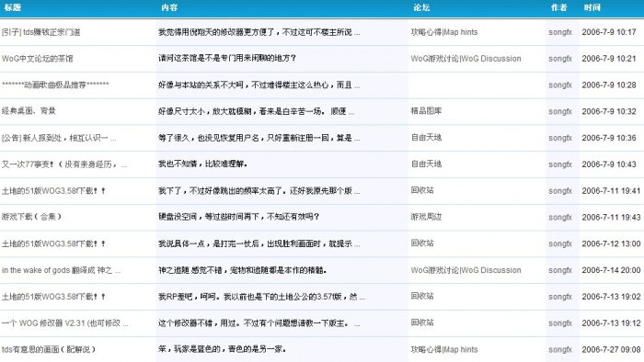Open author songfx in the 2006-7-27 09:08 row
The image size is (644, 362).
[x=560, y=349]
